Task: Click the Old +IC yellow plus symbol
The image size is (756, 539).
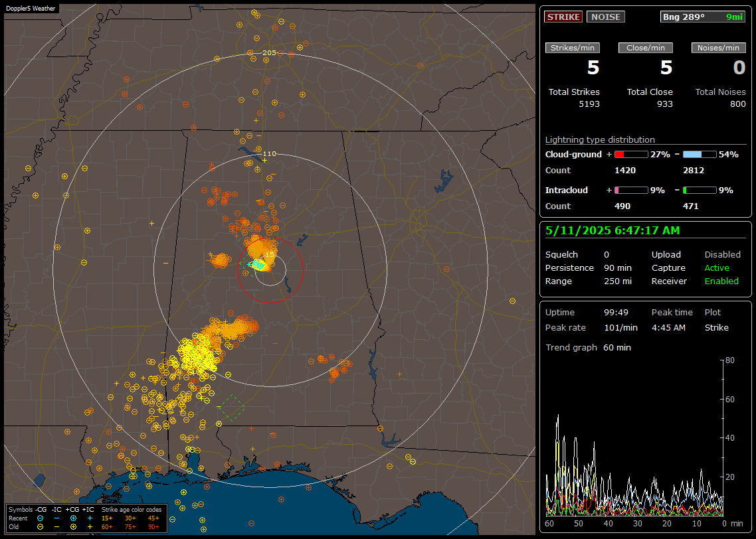Action: click(90, 527)
